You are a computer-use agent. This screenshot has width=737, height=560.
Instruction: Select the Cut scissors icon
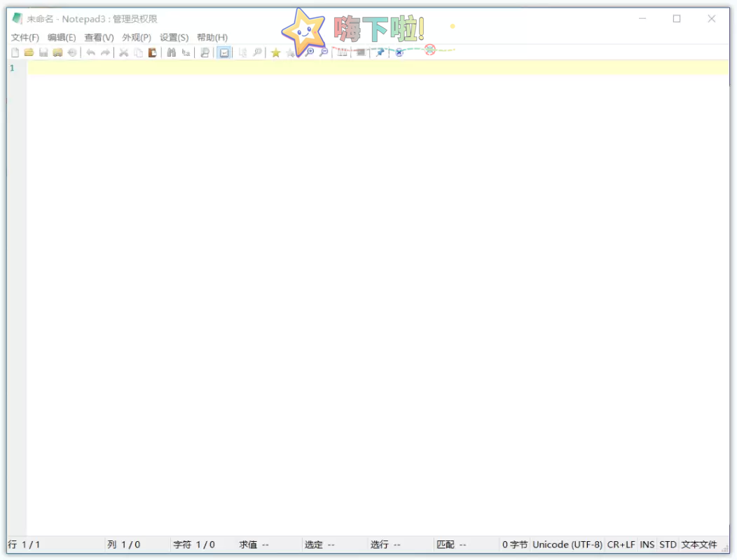(123, 52)
